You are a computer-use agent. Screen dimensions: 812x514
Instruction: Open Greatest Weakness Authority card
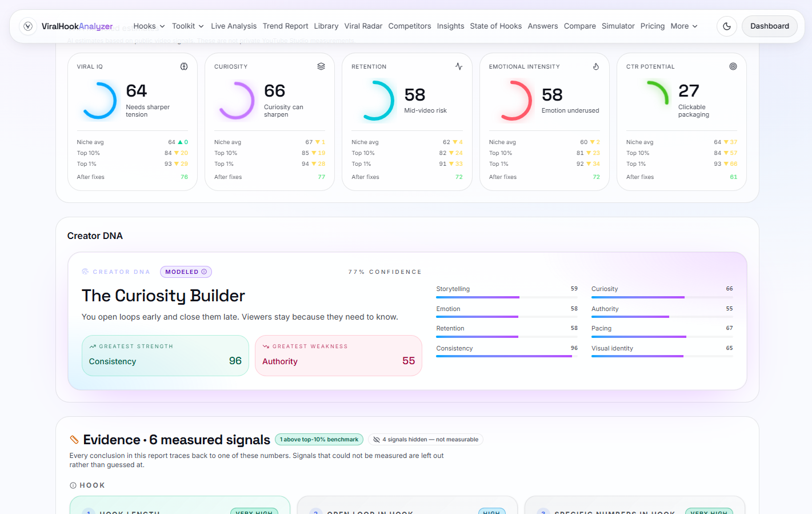click(x=338, y=356)
